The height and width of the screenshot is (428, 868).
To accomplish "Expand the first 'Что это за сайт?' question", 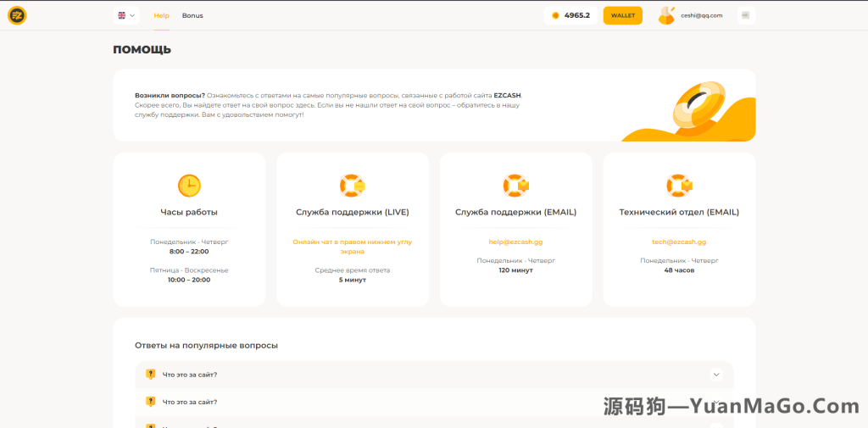I will 434,375.
